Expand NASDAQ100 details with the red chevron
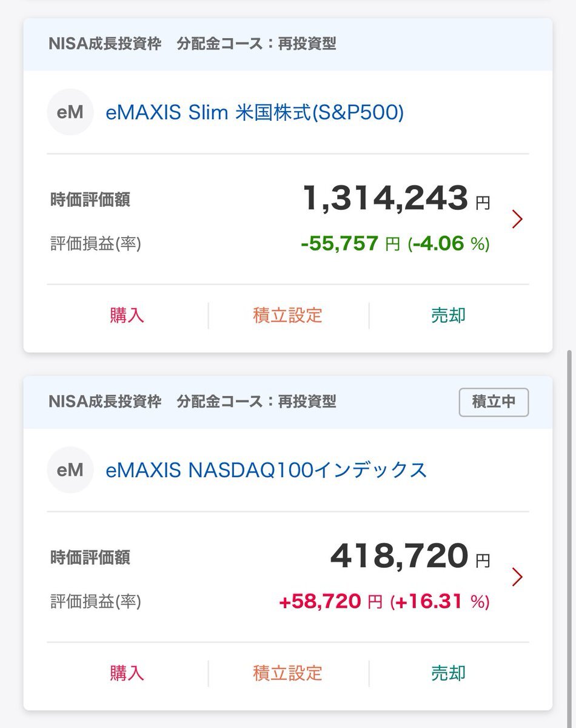Image resolution: width=576 pixels, height=728 pixels. pyautogui.click(x=517, y=577)
